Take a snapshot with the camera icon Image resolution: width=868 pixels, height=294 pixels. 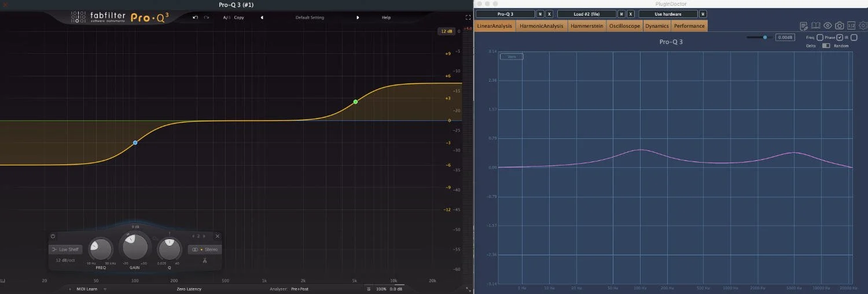coord(840,25)
